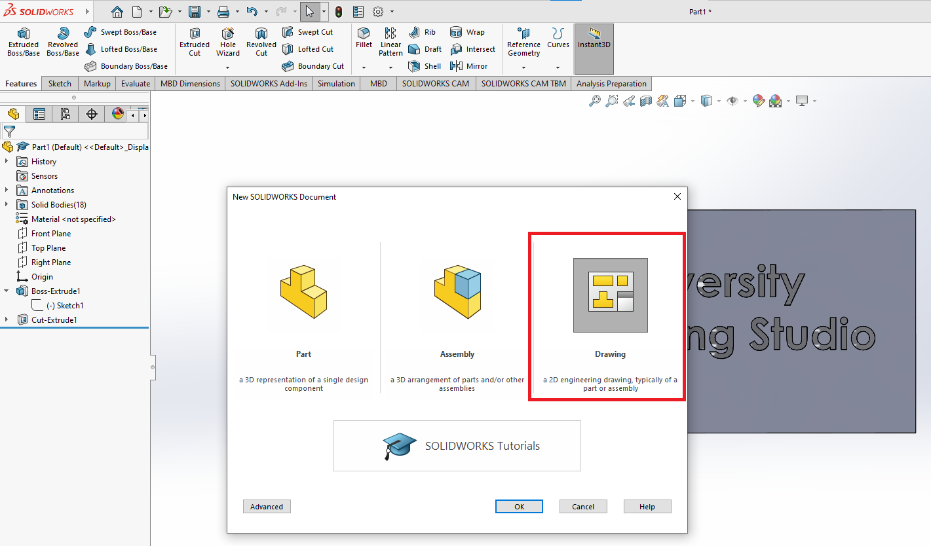Choose the Drawing document type

tap(609, 315)
